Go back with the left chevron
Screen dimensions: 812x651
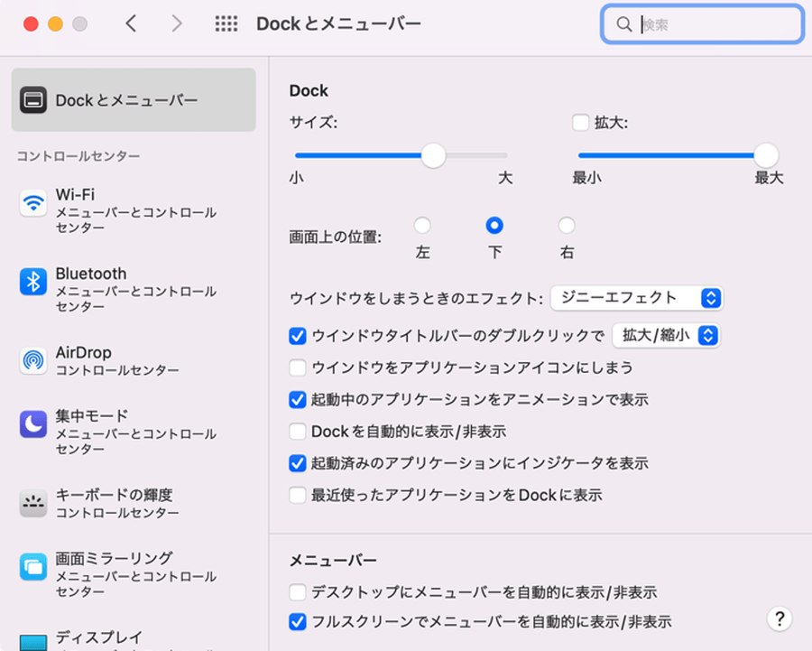131,23
